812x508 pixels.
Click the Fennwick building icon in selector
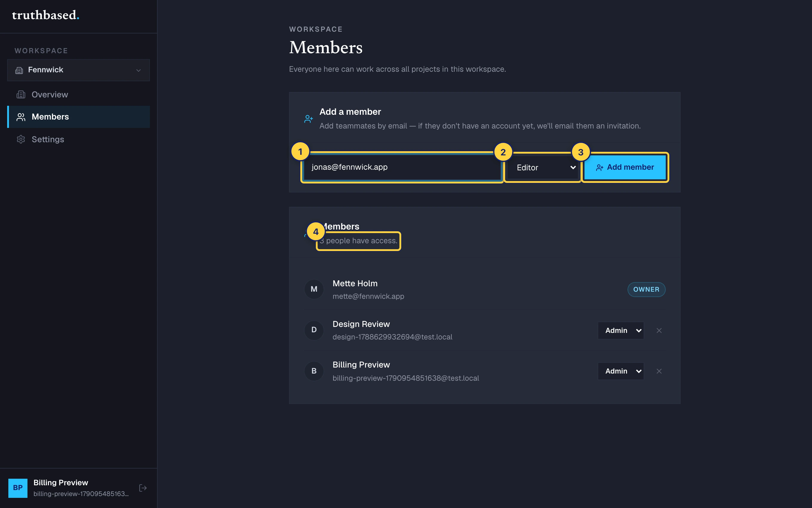(x=19, y=70)
